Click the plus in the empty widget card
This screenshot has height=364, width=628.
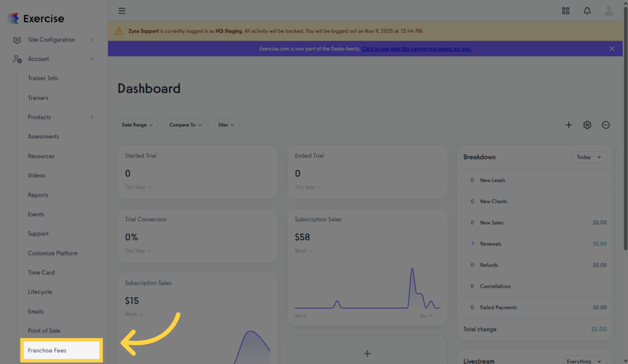coord(367,354)
